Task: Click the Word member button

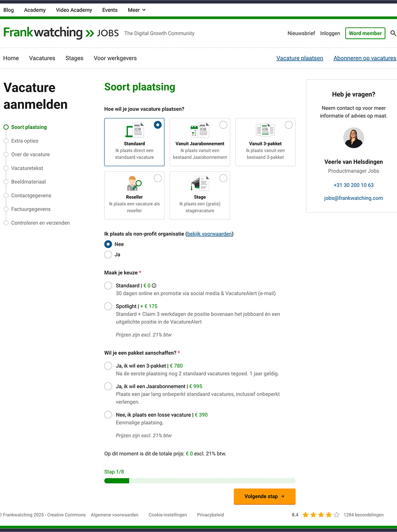Action: 365,33
